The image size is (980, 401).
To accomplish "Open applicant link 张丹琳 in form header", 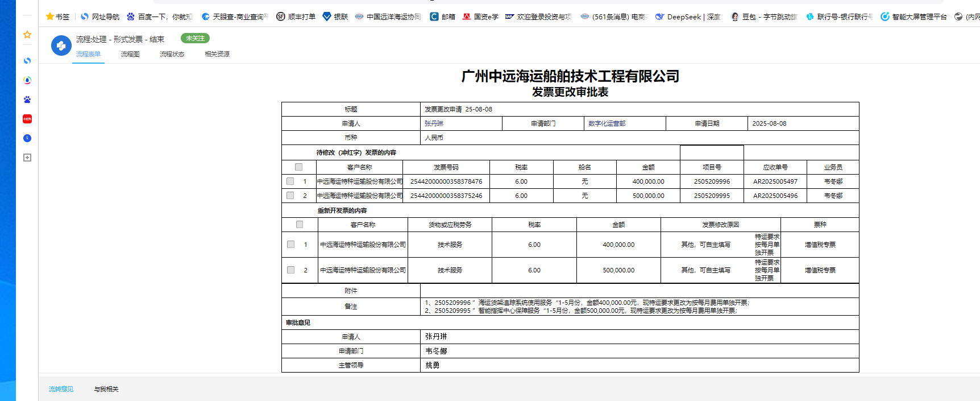I will point(434,123).
